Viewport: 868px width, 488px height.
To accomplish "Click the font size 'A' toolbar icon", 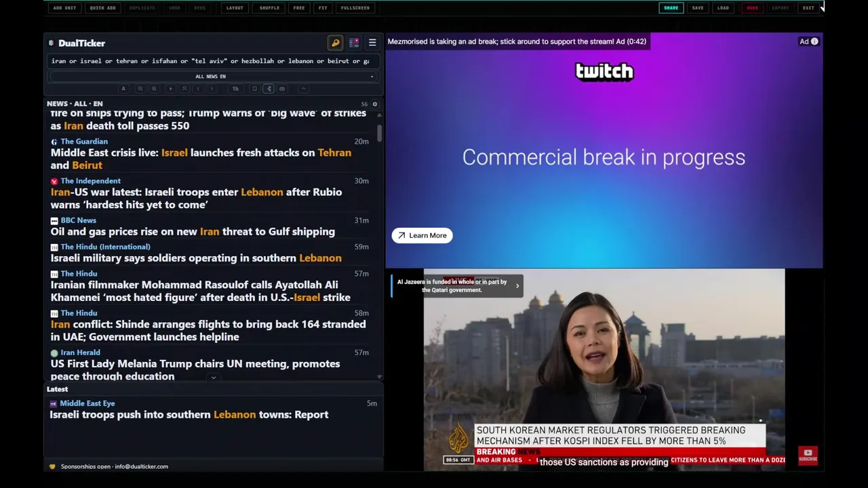I will [x=123, y=89].
